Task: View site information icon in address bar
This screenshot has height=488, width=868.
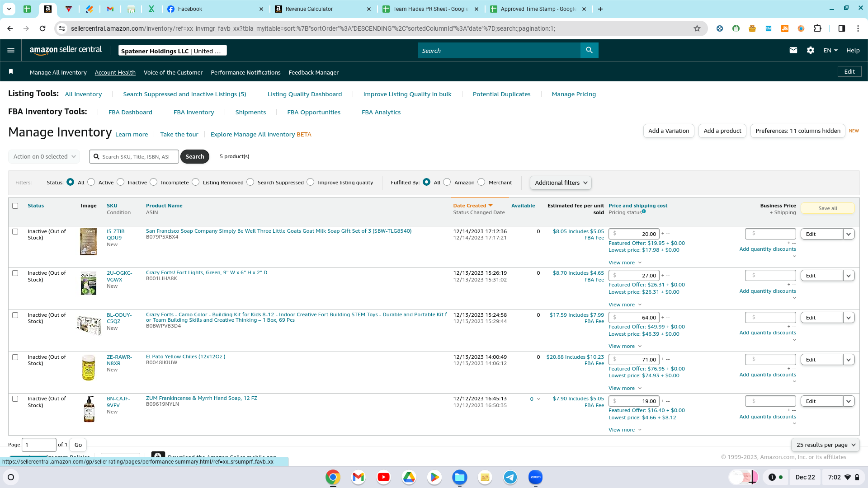Action: (62, 28)
